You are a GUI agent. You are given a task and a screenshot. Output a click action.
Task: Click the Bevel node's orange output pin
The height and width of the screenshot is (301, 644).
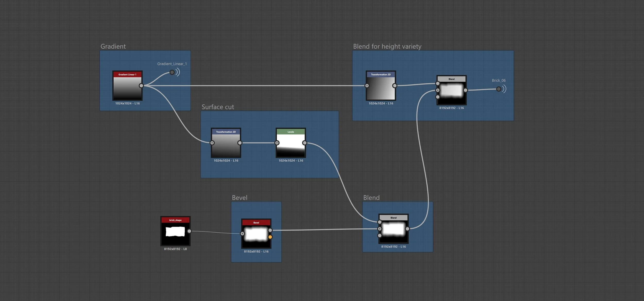coord(270,237)
